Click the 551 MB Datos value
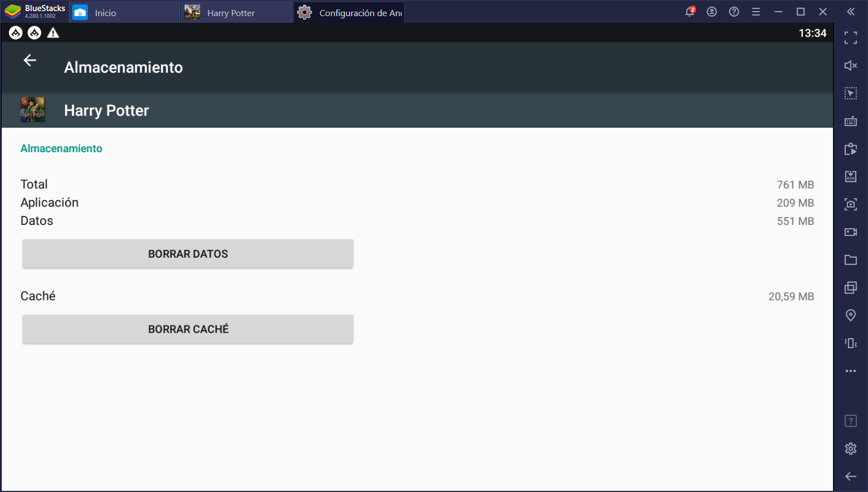This screenshot has width=868, height=492. (795, 222)
